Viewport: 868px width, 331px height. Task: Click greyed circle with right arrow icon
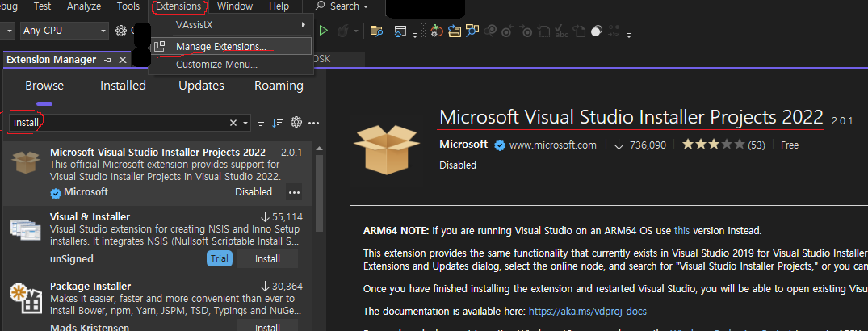(x=526, y=31)
